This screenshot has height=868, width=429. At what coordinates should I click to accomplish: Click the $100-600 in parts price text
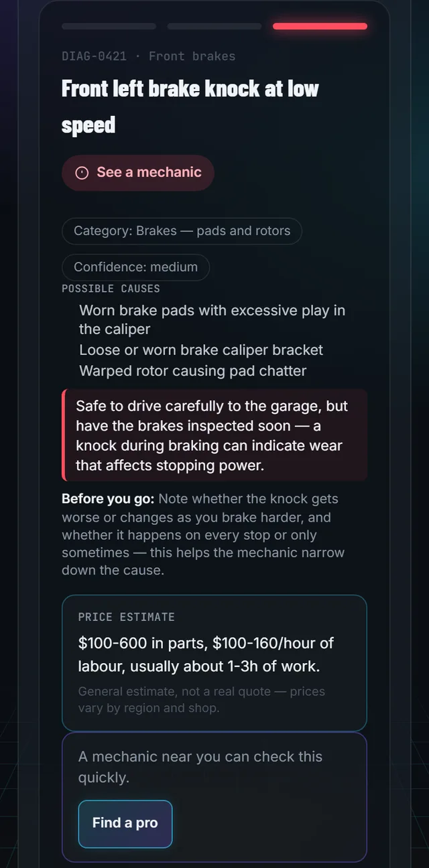pyautogui.click(x=206, y=654)
